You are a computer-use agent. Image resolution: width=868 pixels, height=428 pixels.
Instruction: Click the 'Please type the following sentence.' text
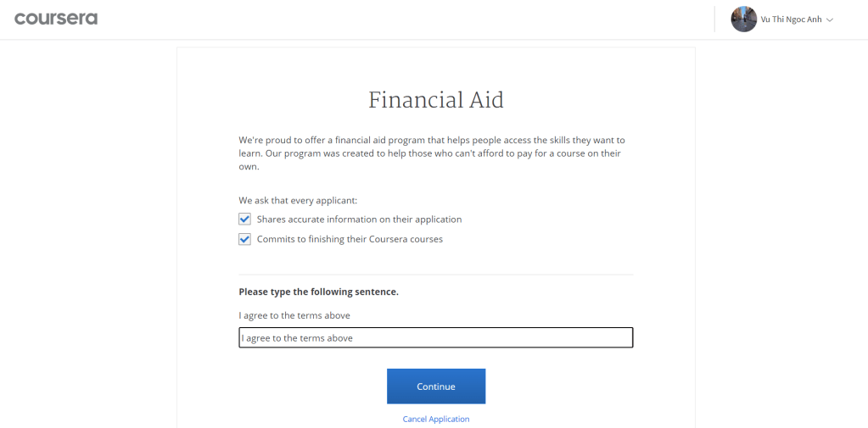pos(318,292)
